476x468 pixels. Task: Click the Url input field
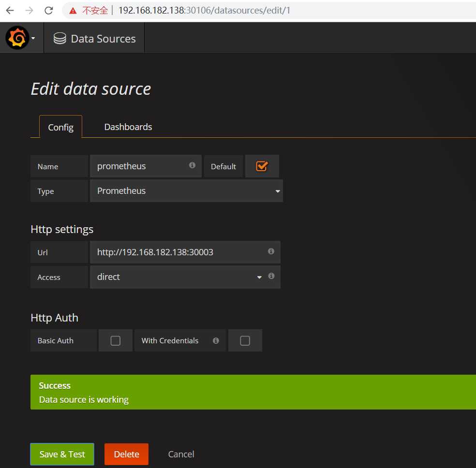click(x=185, y=252)
